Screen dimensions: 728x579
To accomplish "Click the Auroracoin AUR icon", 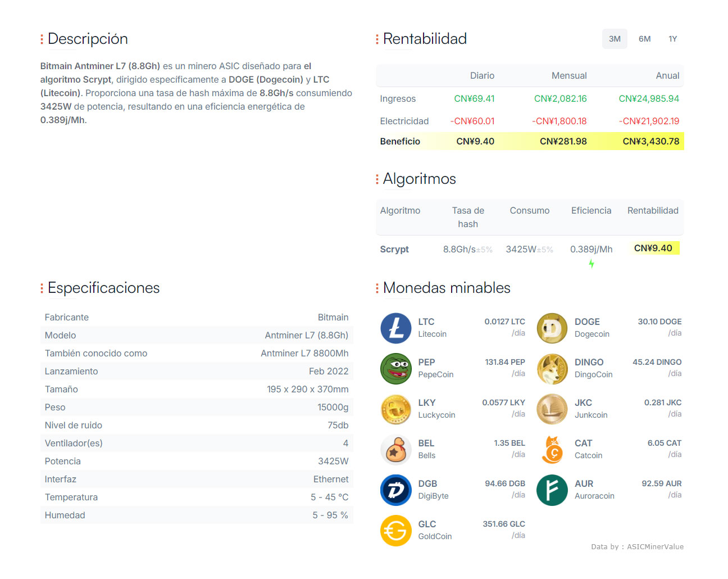I will coord(552,490).
